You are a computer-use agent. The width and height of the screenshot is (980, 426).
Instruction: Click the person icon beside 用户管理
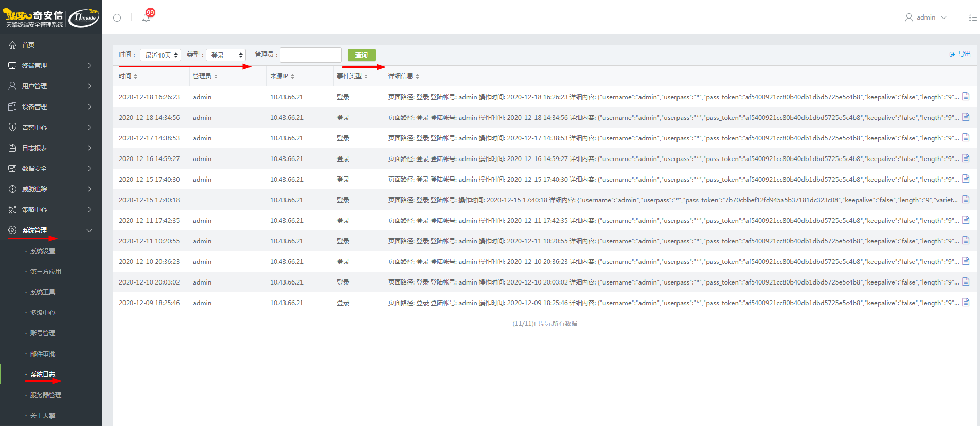(x=12, y=86)
